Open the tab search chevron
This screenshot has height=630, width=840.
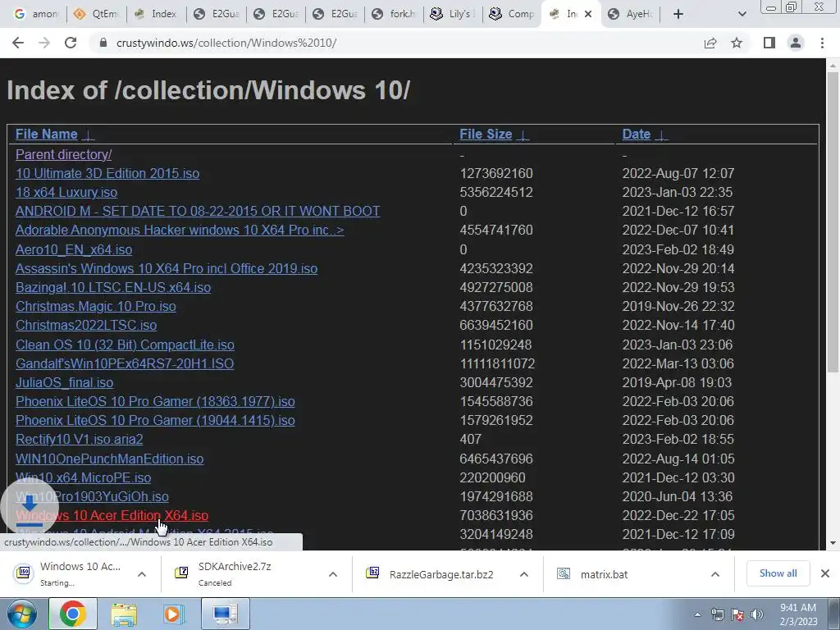coord(742,14)
